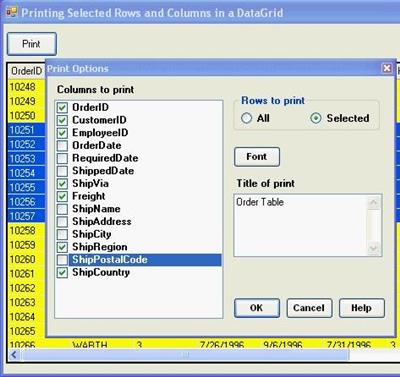Select the All rows radio button

(246, 118)
